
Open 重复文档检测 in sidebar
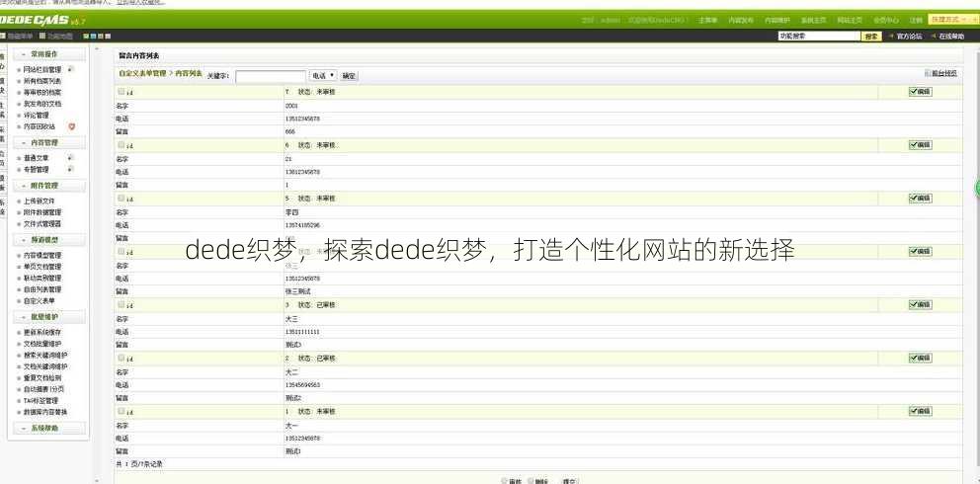[42, 378]
